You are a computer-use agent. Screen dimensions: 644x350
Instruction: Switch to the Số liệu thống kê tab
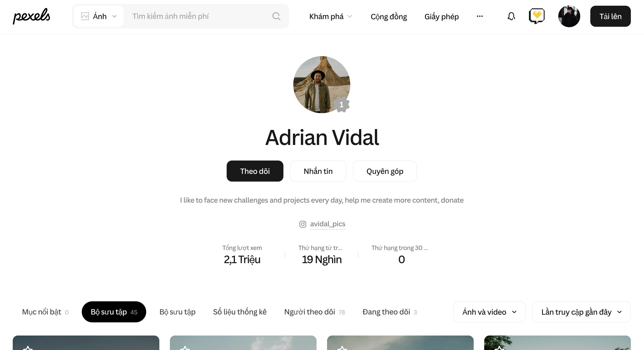click(x=240, y=312)
